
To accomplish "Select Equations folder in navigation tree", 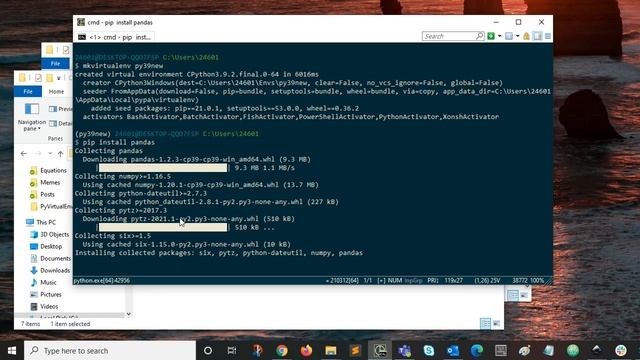I will tap(49, 170).
